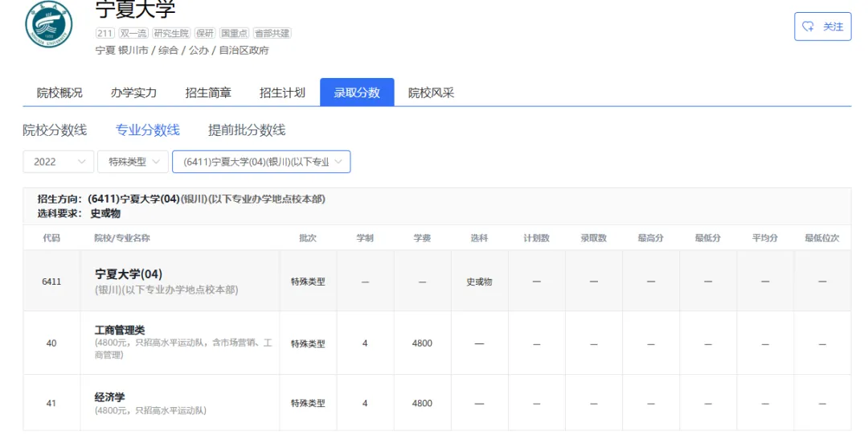
Task: Click the 选科要求: 史或物 line
Action: 79,213
